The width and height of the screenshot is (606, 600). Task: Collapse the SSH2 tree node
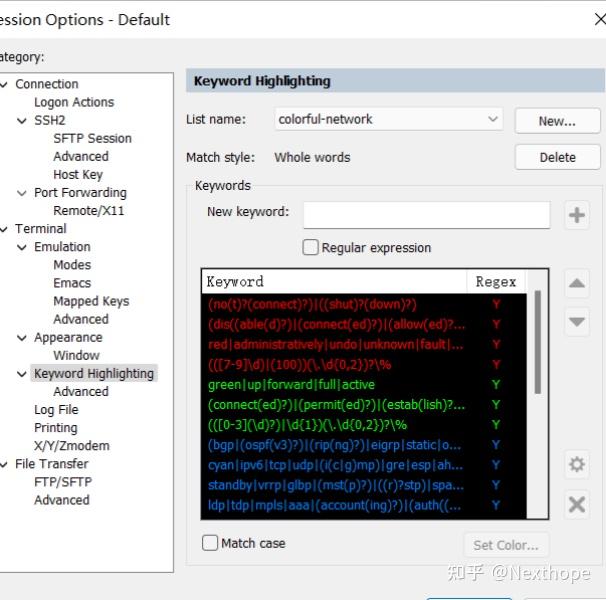pyautogui.click(x=22, y=121)
